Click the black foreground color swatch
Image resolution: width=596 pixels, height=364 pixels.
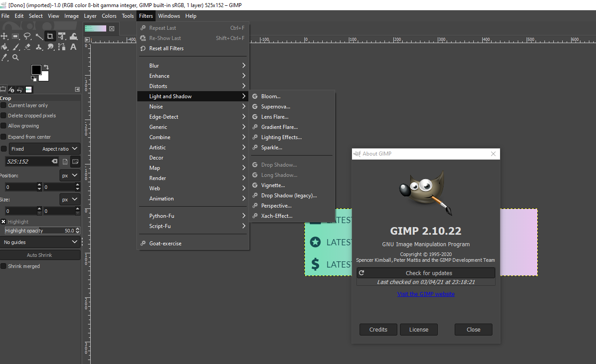(36, 70)
